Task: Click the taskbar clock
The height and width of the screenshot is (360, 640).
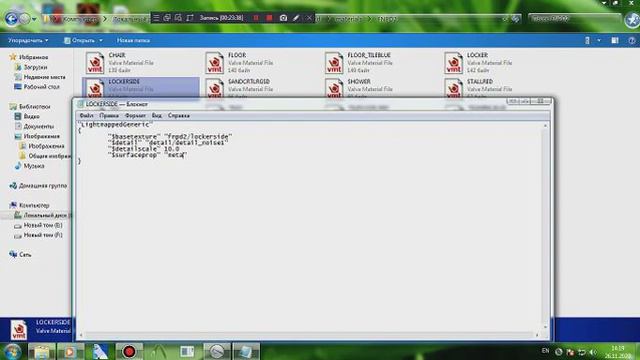Action: (x=618, y=352)
